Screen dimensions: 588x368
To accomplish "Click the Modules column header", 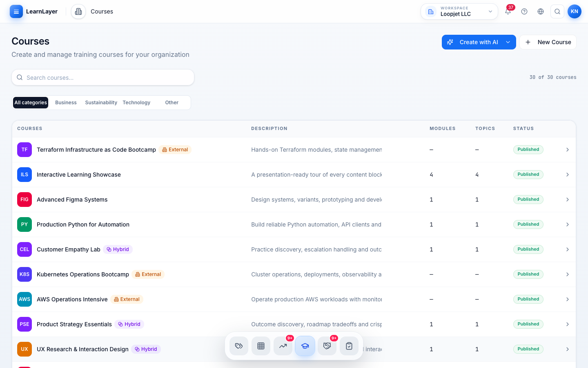I will pos(443,128).
